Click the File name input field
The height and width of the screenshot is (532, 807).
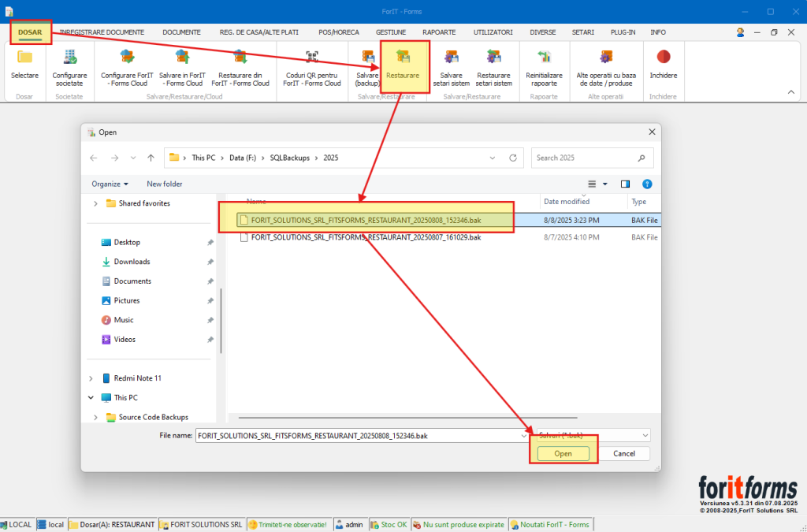pos(363,436)
